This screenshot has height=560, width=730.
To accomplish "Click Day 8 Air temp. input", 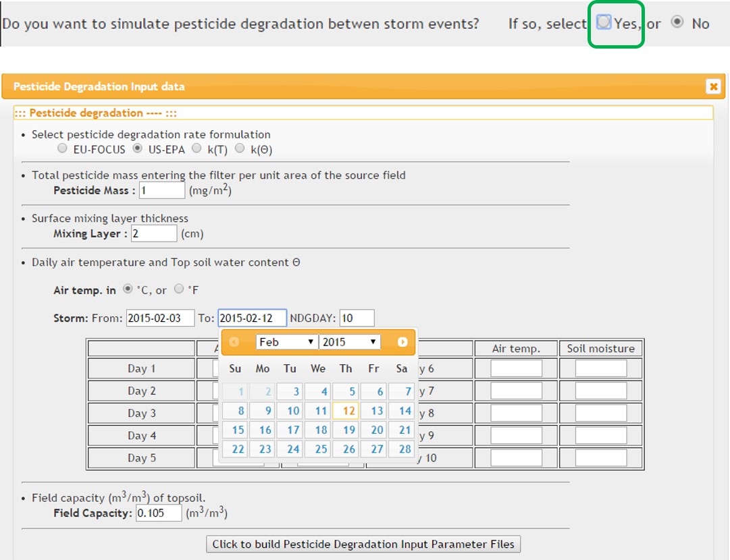I will 517,413.
